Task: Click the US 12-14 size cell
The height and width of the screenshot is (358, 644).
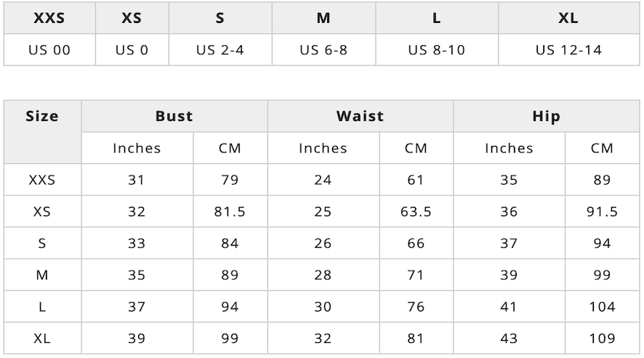Action: coord(568,50)
